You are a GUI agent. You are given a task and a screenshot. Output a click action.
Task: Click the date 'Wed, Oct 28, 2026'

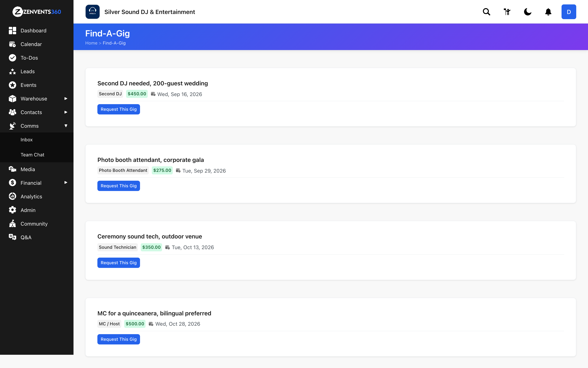coord(178,324)
